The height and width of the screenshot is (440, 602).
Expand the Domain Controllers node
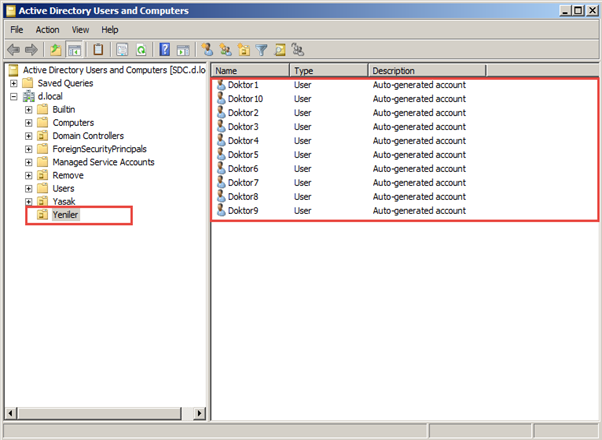tap(28, 136)
